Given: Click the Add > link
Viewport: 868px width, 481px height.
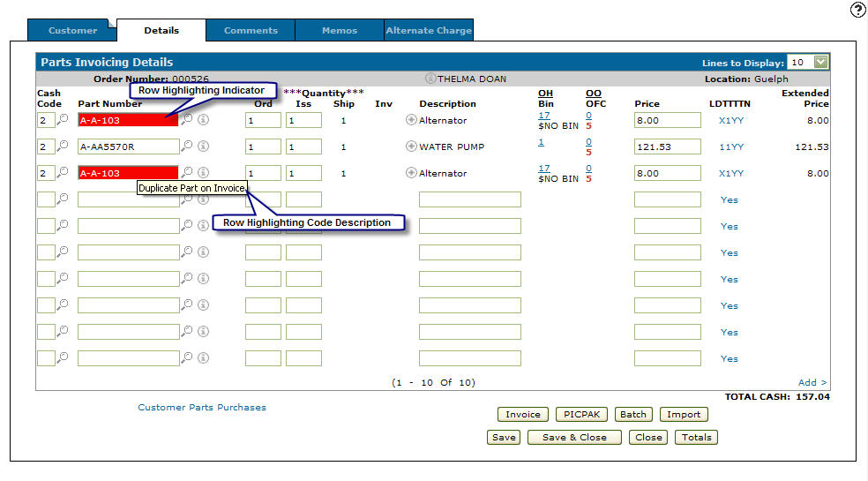Looking at the screenshot, I should tap(812, 383).
